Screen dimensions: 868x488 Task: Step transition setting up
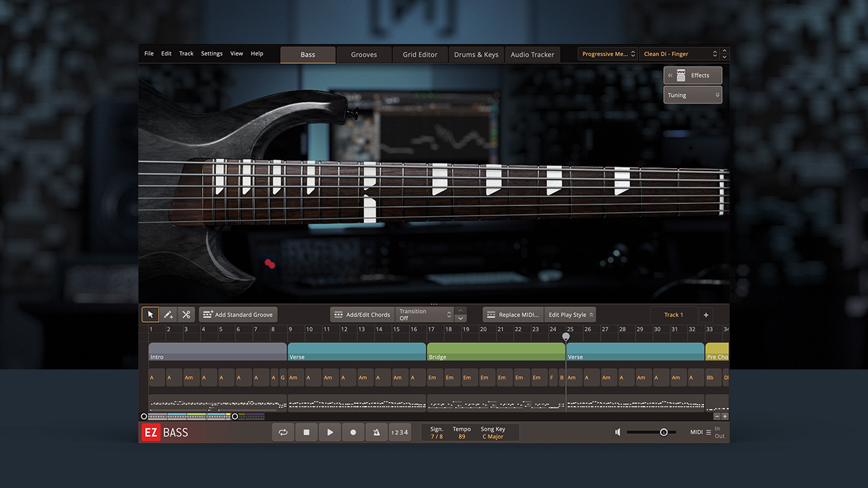point(461,310)
